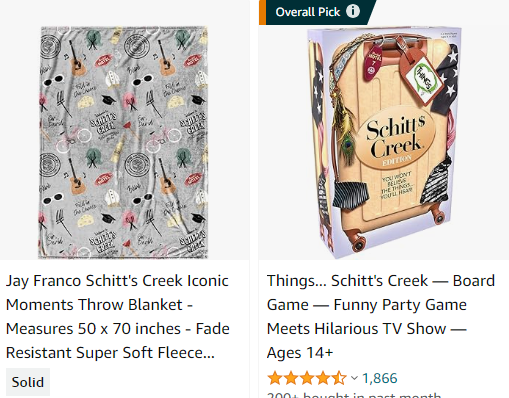This screenshot has width=509, height=398.
Task: Click the info icon beside Overall Pick
Action: (x=353, y=11)
